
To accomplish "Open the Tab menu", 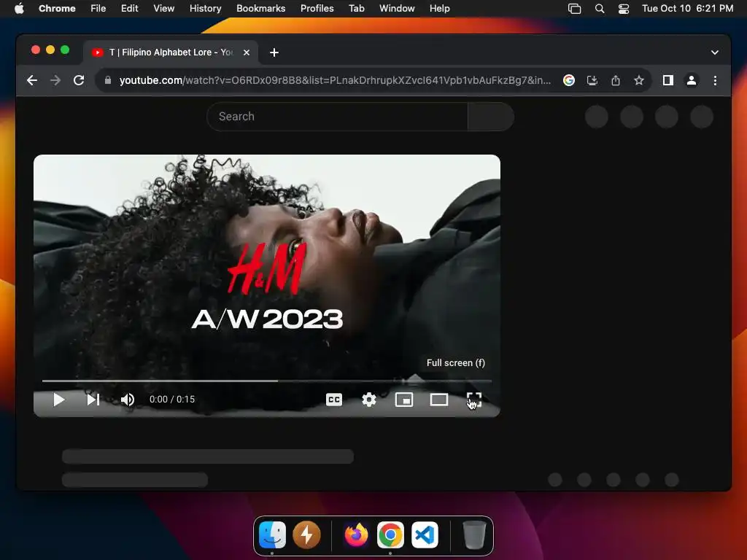I will [356, 8].
